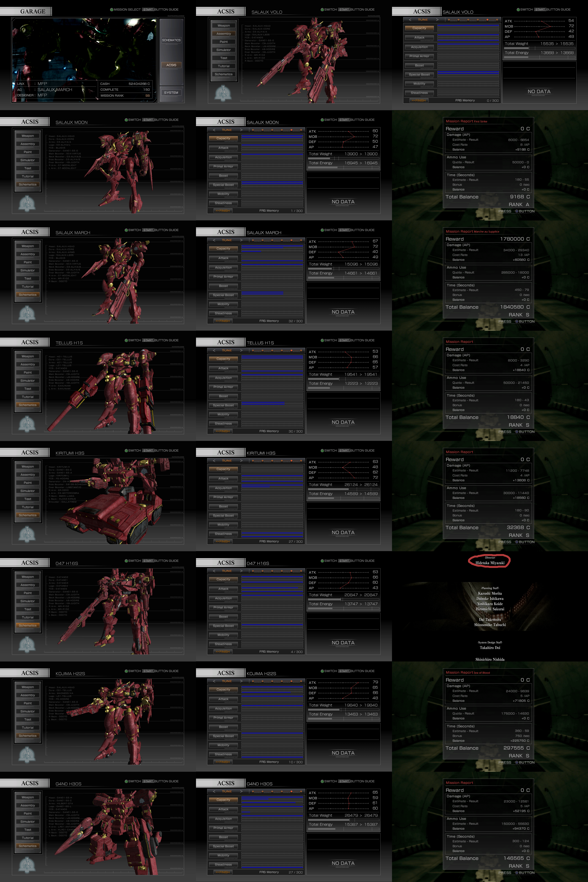Click the emblem icon below G4NO H30S menu

tap(27, 865)
